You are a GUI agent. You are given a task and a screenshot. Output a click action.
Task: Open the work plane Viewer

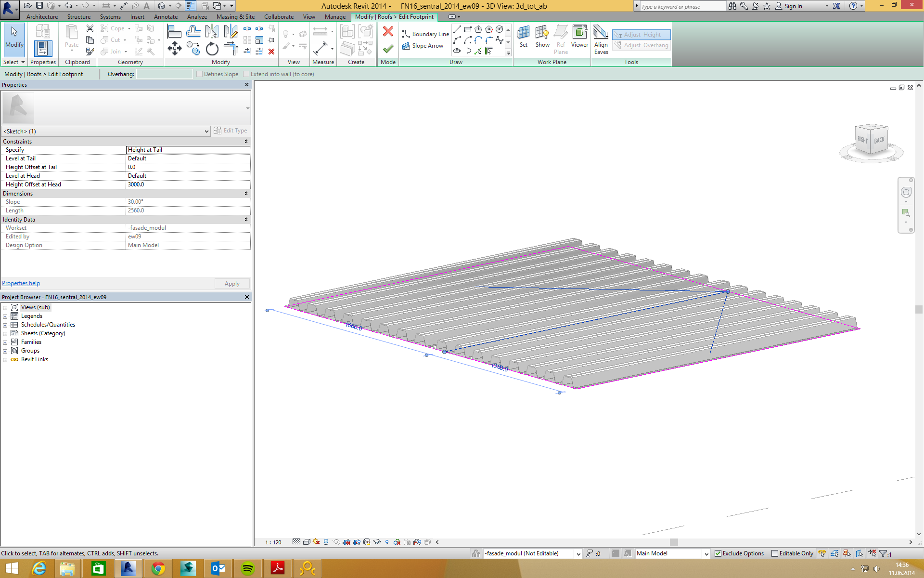pyautogui.click(x=579, y=37)
